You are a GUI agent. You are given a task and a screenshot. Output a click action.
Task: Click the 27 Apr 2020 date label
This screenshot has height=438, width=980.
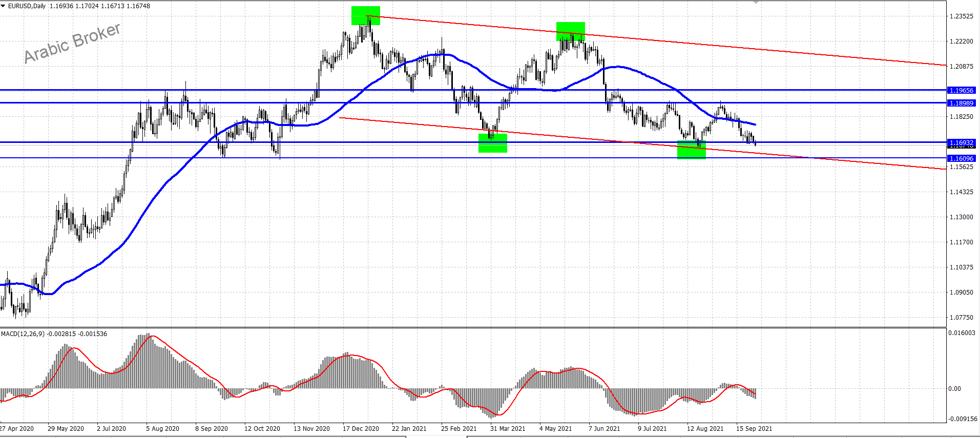point(17,428)
